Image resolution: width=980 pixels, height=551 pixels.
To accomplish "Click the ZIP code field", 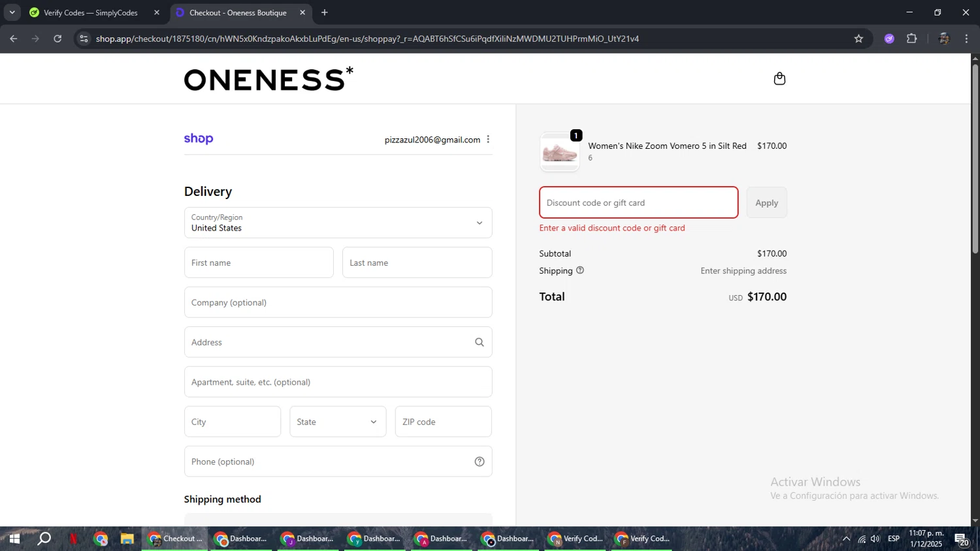I will (x=443, y=422).
